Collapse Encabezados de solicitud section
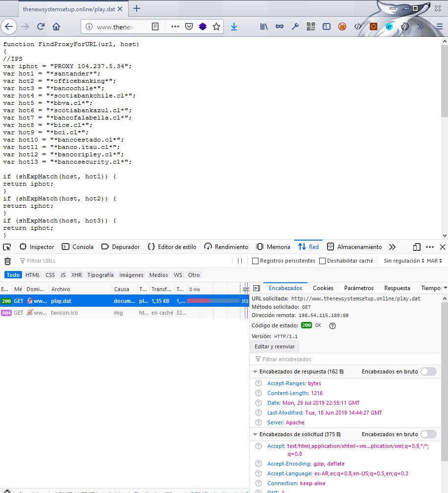The image size is (448, 493). point(255,435)
